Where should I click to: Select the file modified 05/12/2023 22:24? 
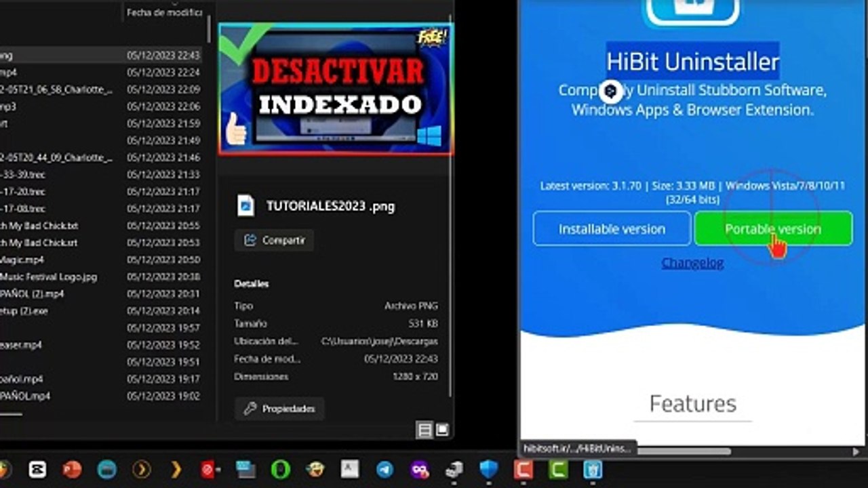[x=100, y=73]
